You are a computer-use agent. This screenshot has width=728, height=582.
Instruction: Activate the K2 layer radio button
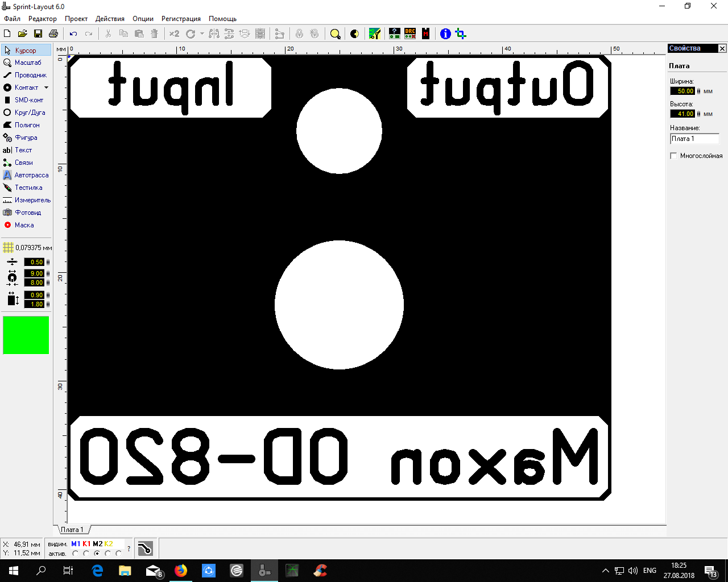pos(107,554)
